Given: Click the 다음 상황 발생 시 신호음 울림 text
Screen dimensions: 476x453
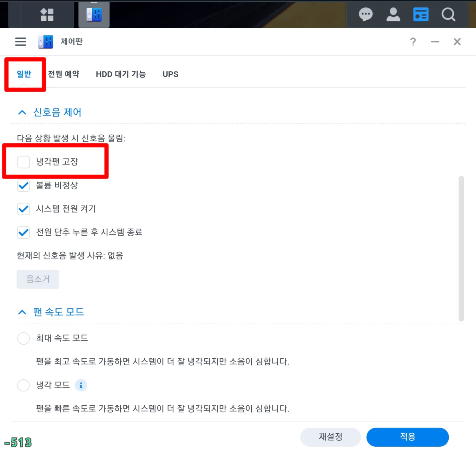Looking at the screenshot, I should [x=71, y=138].
